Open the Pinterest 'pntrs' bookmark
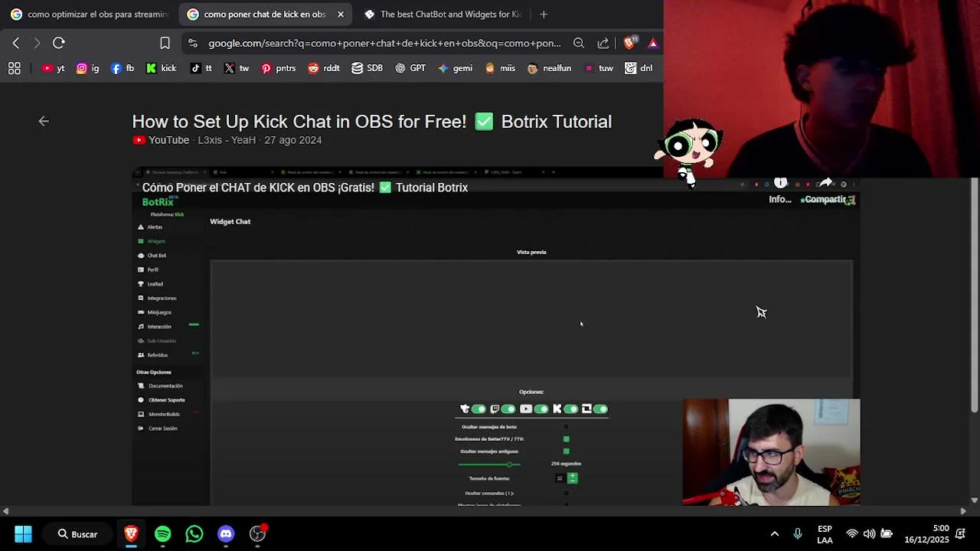Viewport: 980px width, 551px height. click(278, 68)
